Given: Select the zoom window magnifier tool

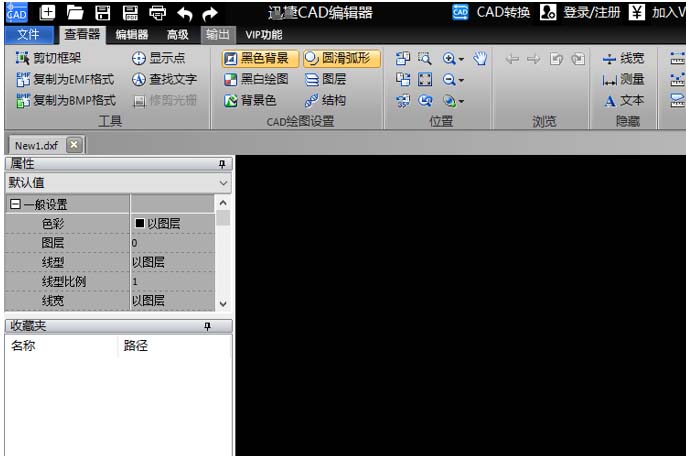Looking at the screenshot, I should point(425,58).
